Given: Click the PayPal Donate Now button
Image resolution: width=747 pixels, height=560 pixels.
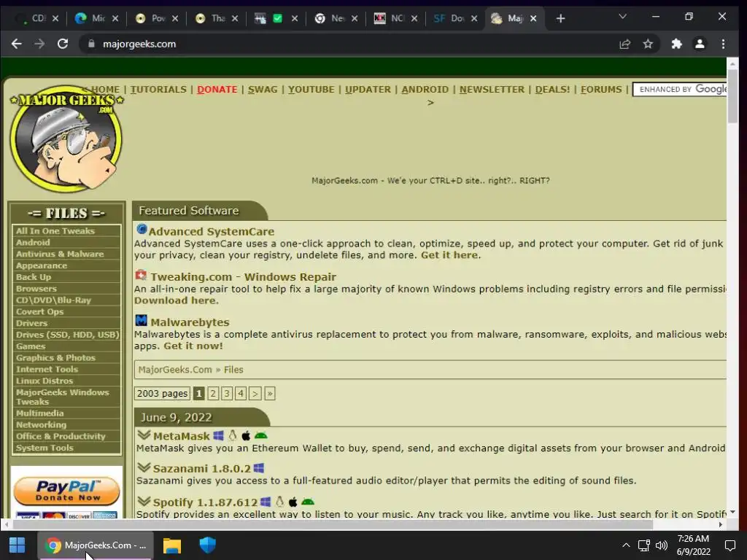Looking at the screenshot, I should click(x=66, y=491).
